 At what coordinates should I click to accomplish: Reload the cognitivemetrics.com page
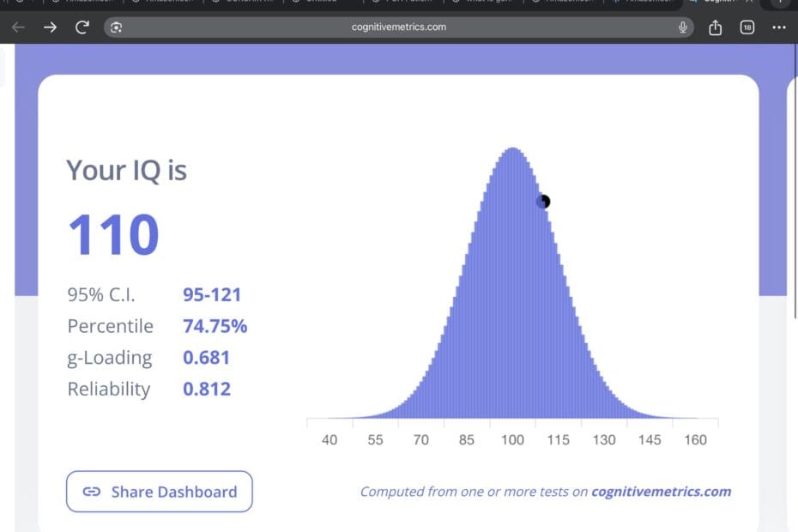tap(82, 27)
